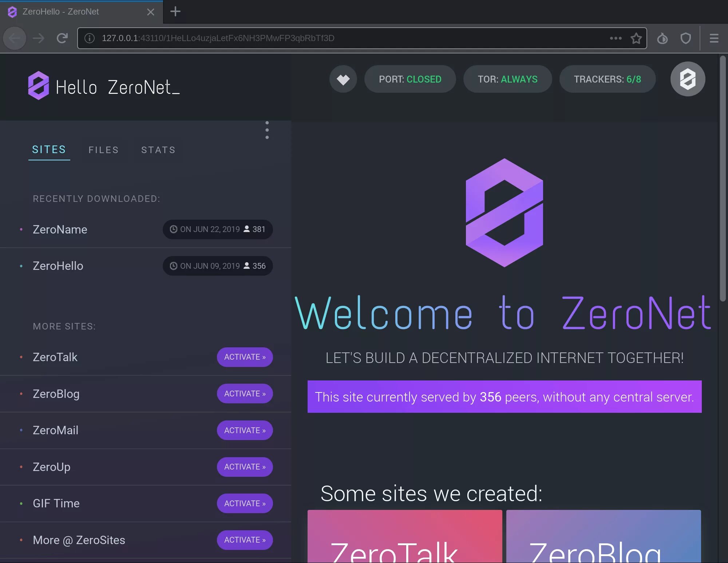The height and width of the screenshot is (563, 728).
Task: Activate the ZeroMail site
Action: pos(245,430)
